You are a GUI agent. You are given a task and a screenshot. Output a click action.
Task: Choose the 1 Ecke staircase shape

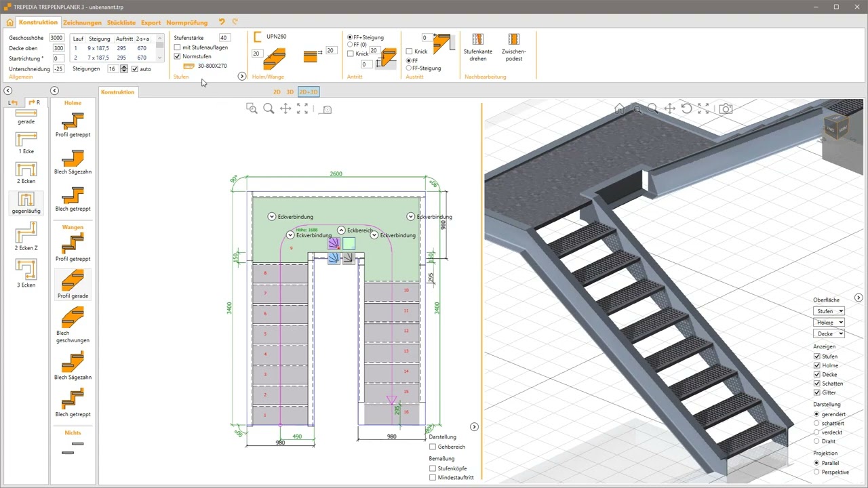26,143
